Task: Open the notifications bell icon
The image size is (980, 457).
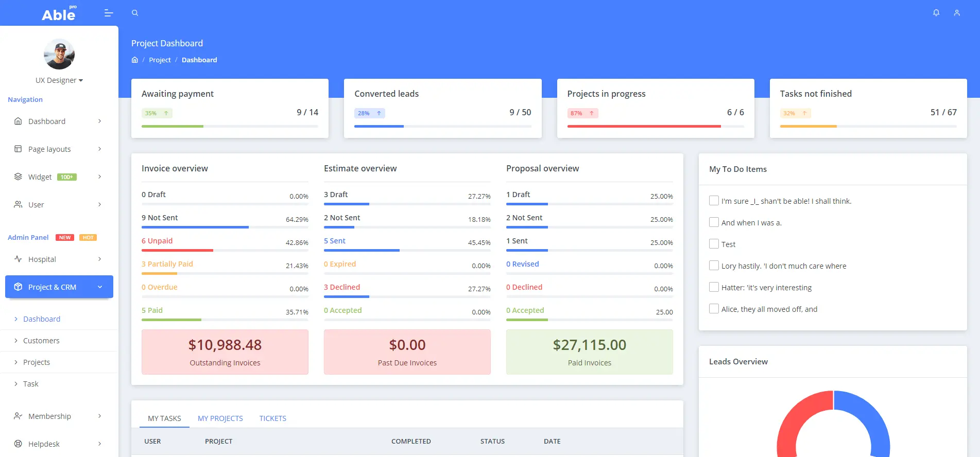Action: 936,13
